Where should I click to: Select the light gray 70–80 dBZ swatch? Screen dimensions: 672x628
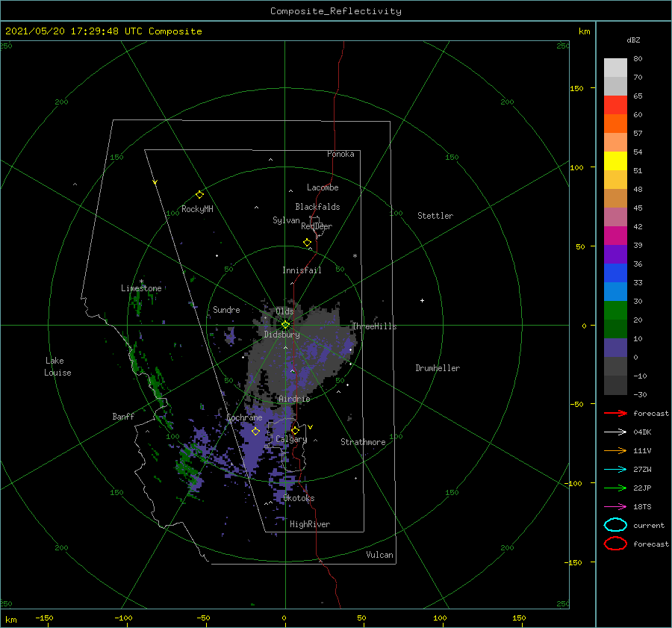[615, 68]
